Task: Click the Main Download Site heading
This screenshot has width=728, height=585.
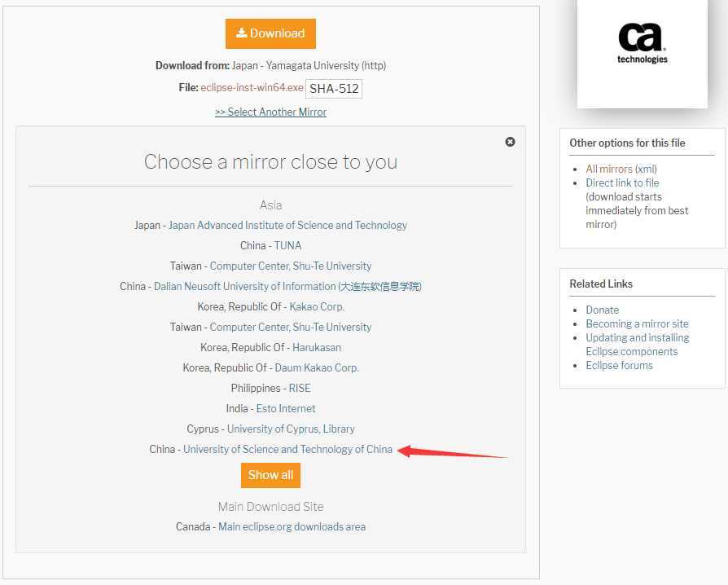Action: click(270, 507)
